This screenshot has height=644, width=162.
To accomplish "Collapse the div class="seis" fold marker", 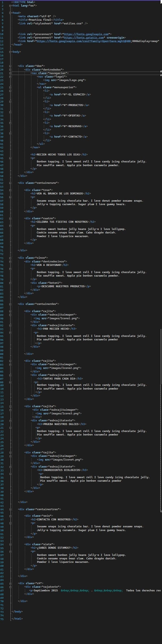I will pos(10,515).
